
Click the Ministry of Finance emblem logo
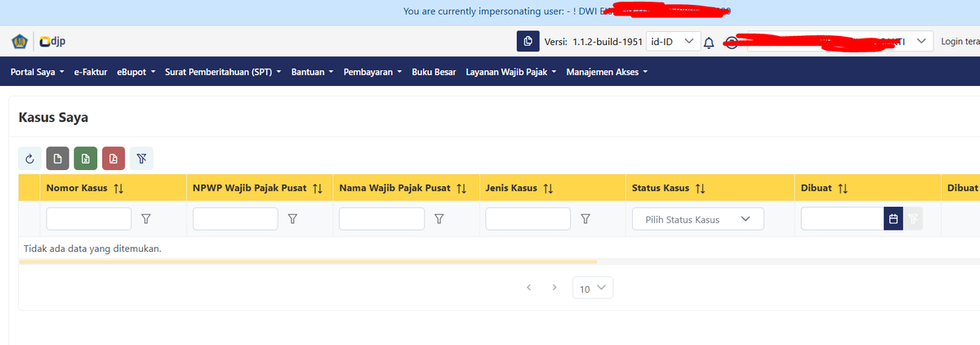point(19,41)
